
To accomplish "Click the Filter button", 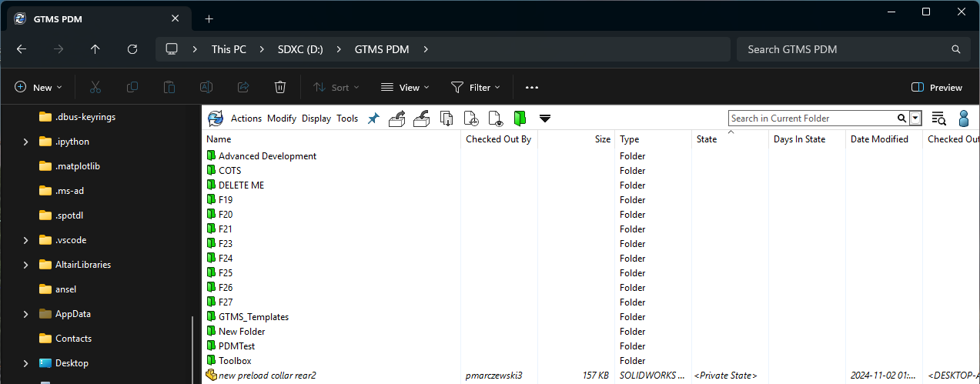I will tap(475, 88).
